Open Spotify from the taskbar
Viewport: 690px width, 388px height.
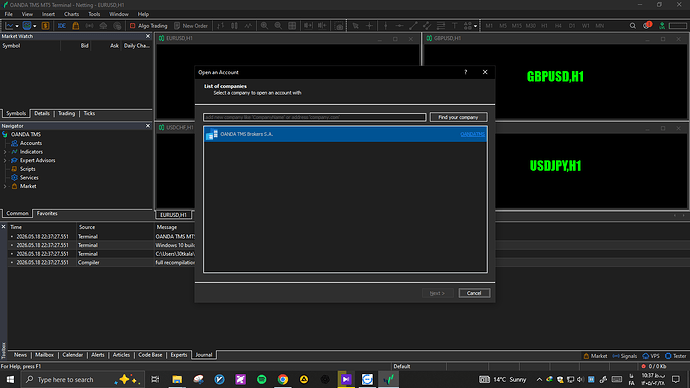tap(261, 379)
